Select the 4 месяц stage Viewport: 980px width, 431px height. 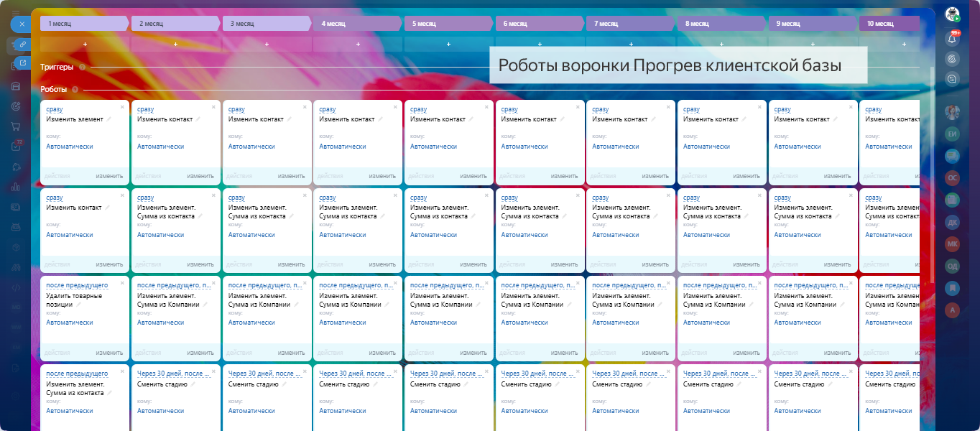(358, 24)
